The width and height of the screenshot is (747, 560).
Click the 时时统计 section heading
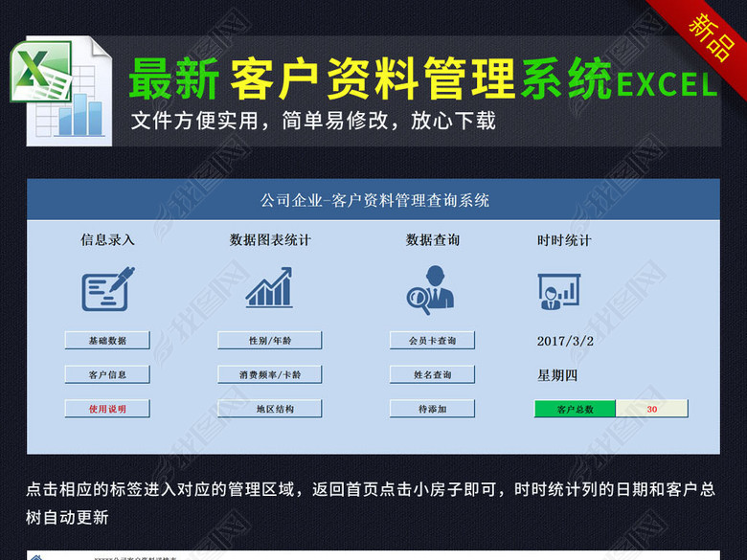tap(564, 240)
